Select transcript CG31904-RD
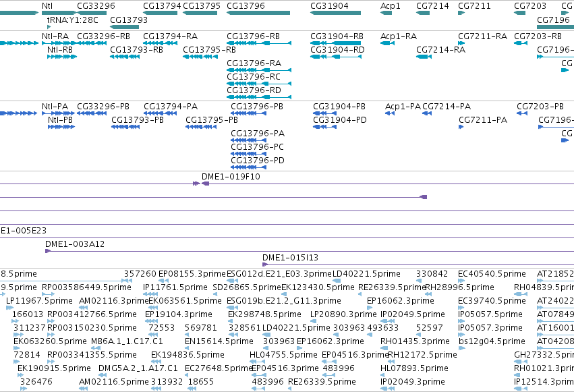 336,57
